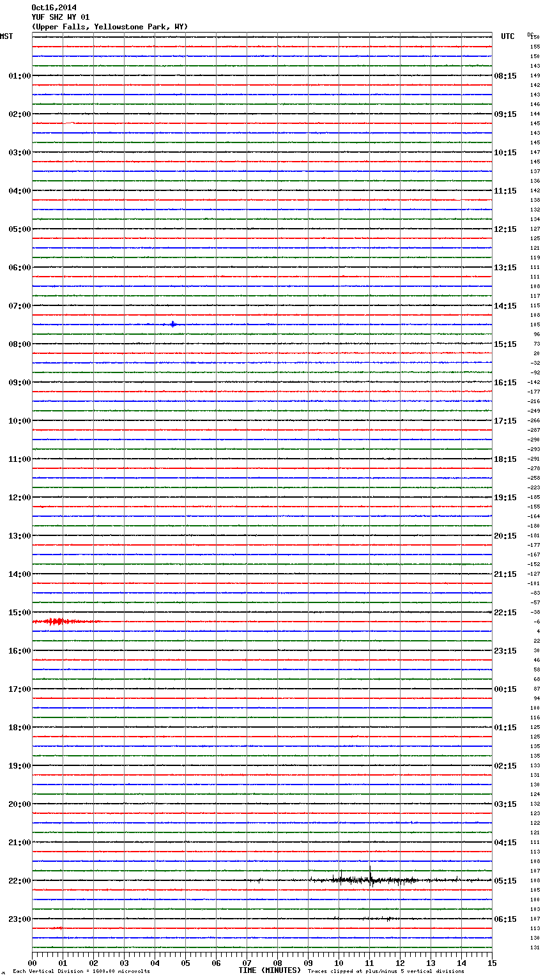Click the 15:15 UTC time label
The width and height of the screenshot is (543, 980).
tap(505, 344)
